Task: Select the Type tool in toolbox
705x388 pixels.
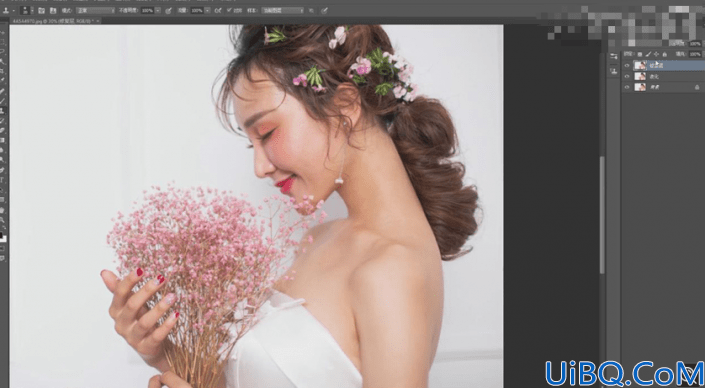Action: click(3, 180)
